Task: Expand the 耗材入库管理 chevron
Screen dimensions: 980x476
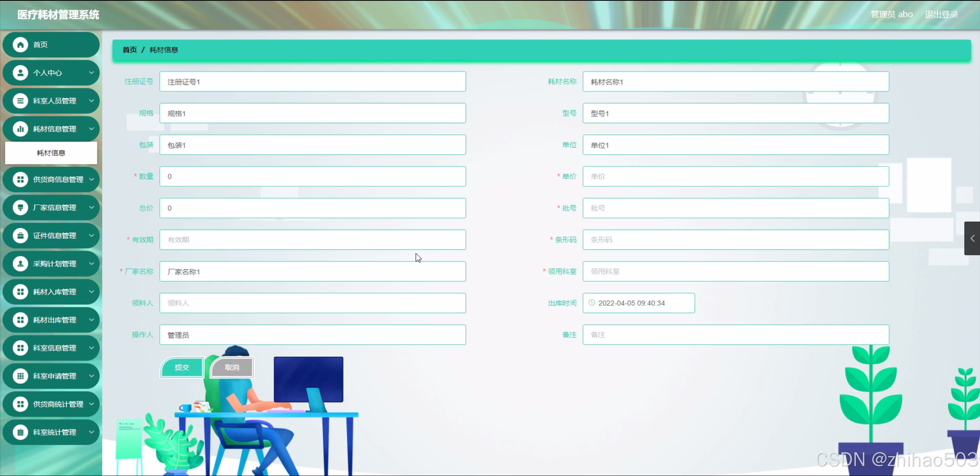Action: 92,292
